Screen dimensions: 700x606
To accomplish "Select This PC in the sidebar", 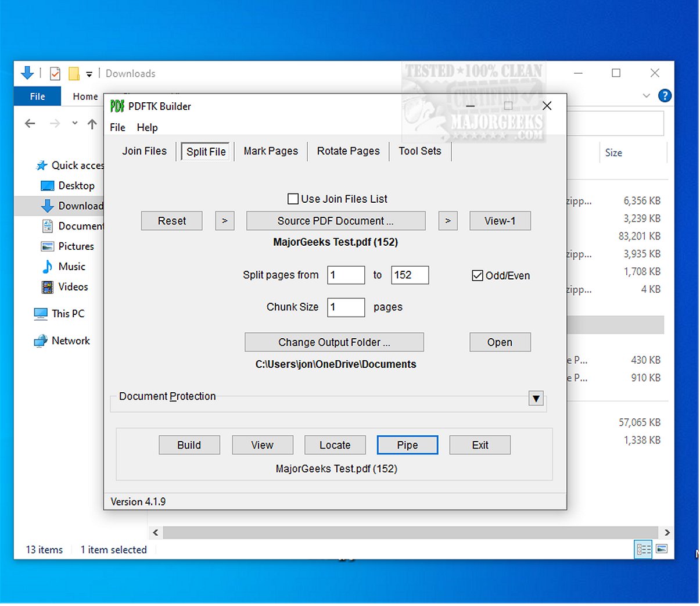I will tap(67, 314).
